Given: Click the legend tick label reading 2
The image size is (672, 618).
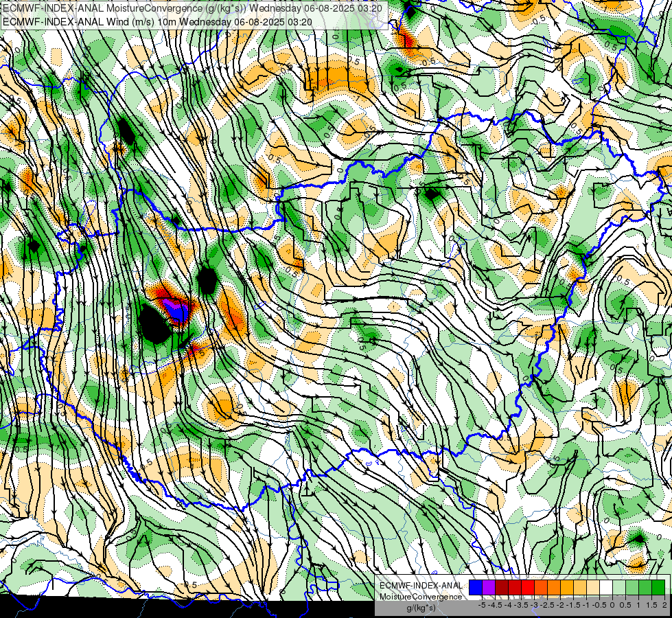Looking at the screenshot, I should tap(664, 605).
